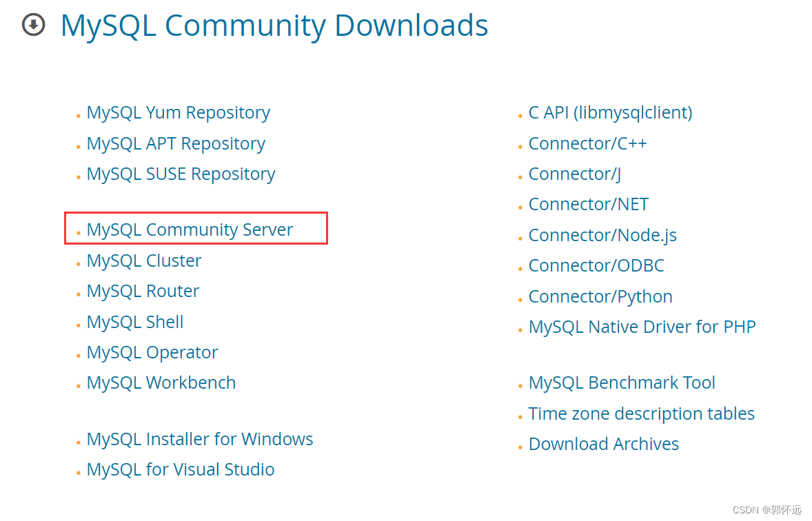Viewport: 812px width, 521px height.
Task: Go to MySQL Community Server downloads
Action: coord(190,229)
